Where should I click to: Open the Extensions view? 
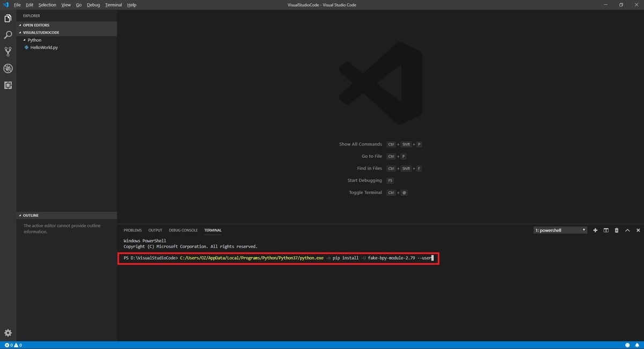8,85
